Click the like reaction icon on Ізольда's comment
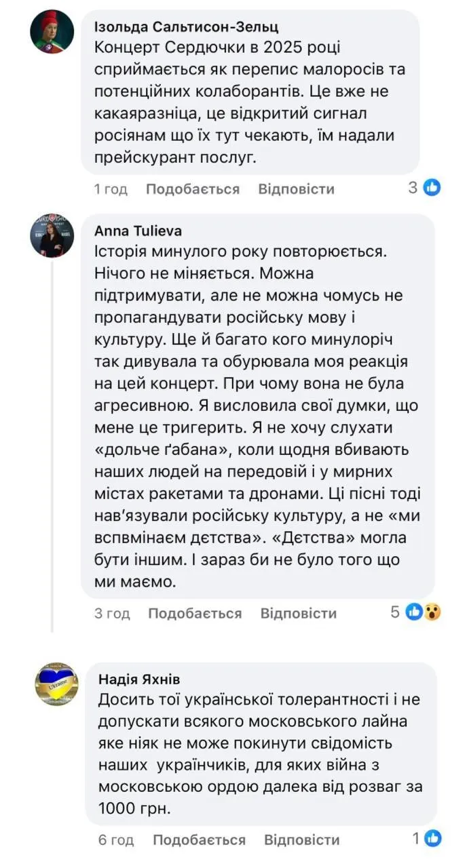 (432, 187)
